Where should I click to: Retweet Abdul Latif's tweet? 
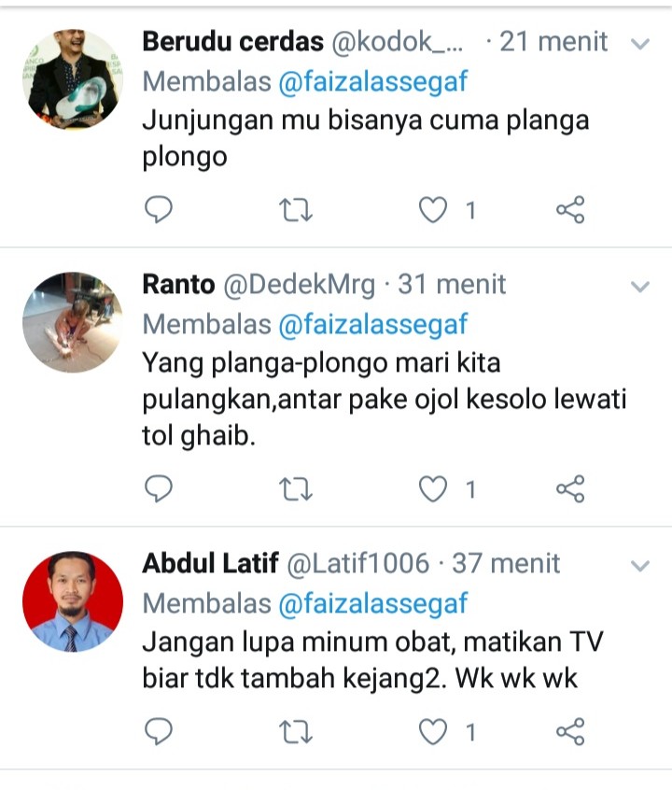click(x=296, y=731)
